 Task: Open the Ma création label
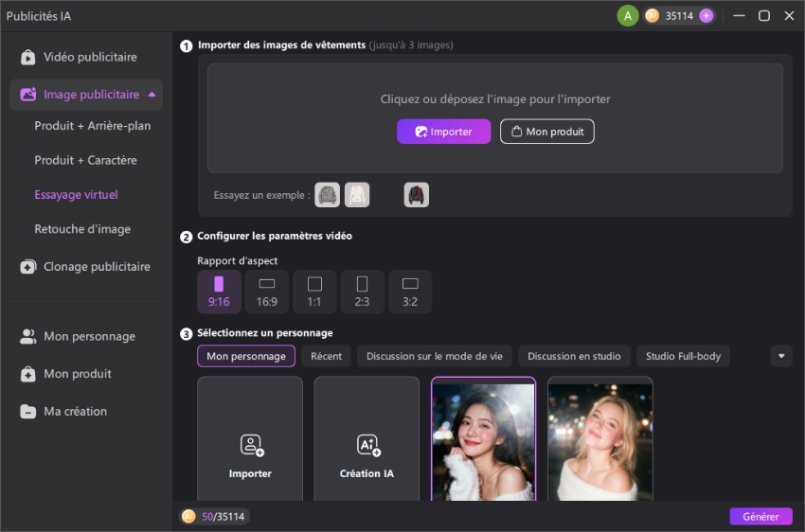76,412
